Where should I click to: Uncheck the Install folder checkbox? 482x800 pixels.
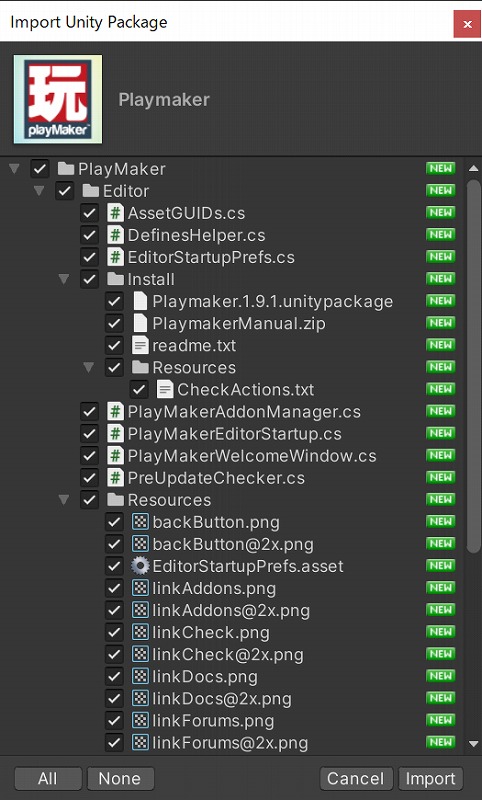89,279
